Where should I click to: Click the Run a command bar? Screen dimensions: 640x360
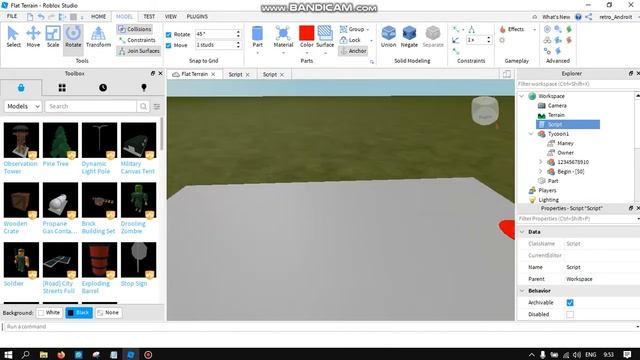click(x=320, y=327)
